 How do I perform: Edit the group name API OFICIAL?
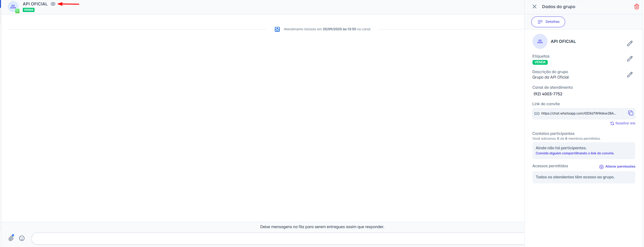(x=630, y=43)
